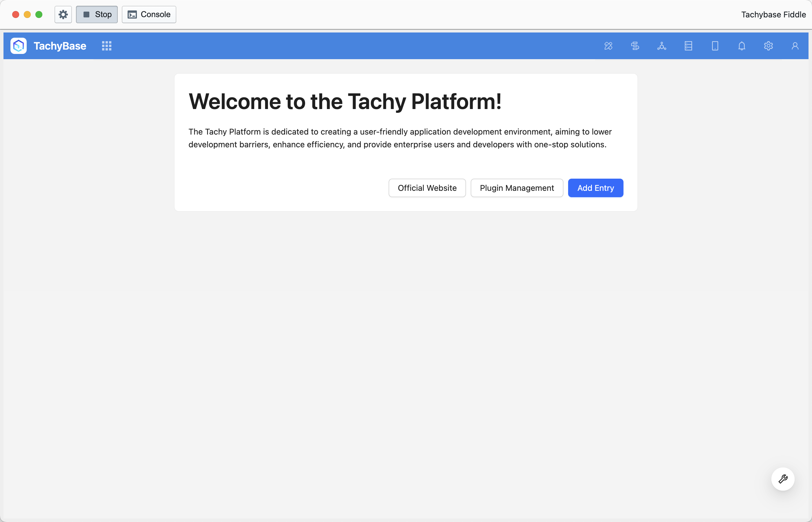The height and width of the screenshot is (522, 812).
Task: Open the collections database icon in header
Action: 688,46
